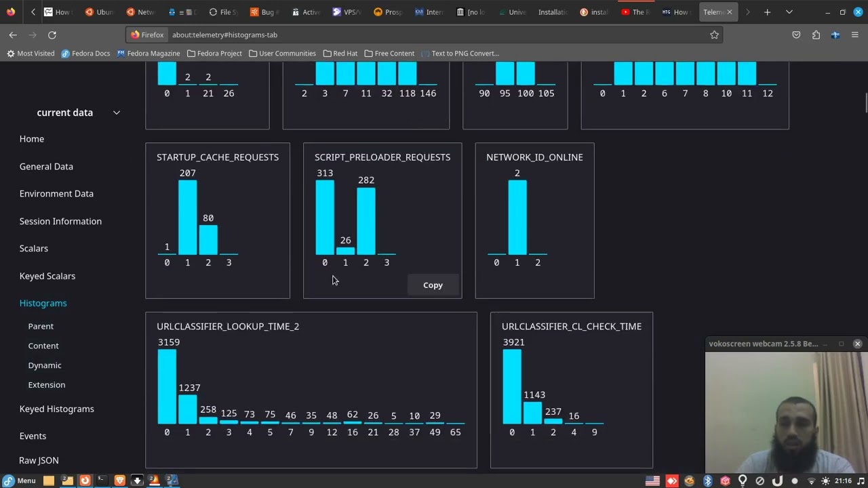Viewport: 868px width, 488px height.
Task: Open the Red Hat bookmark folder
Action: point(340,53)
